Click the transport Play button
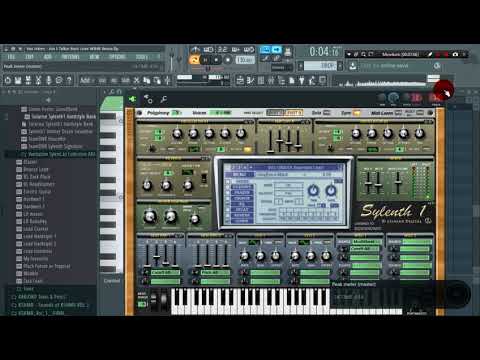 [x=205, y=60]
